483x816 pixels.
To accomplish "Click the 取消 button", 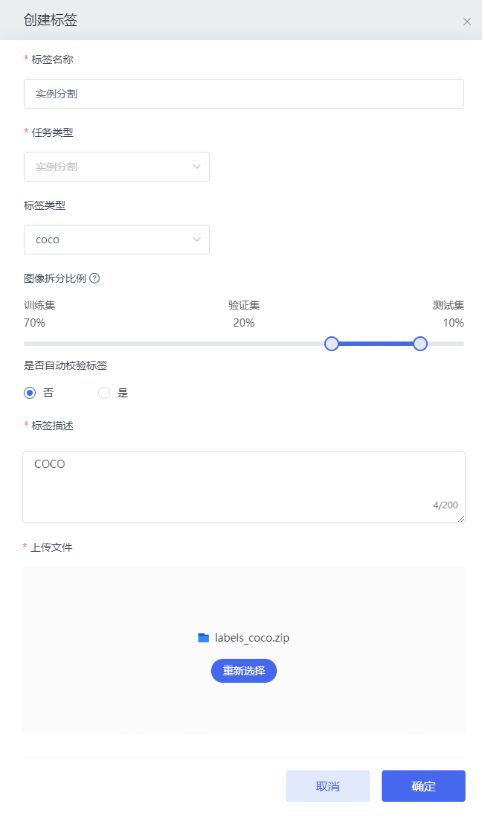I will (x=328, y=786).
